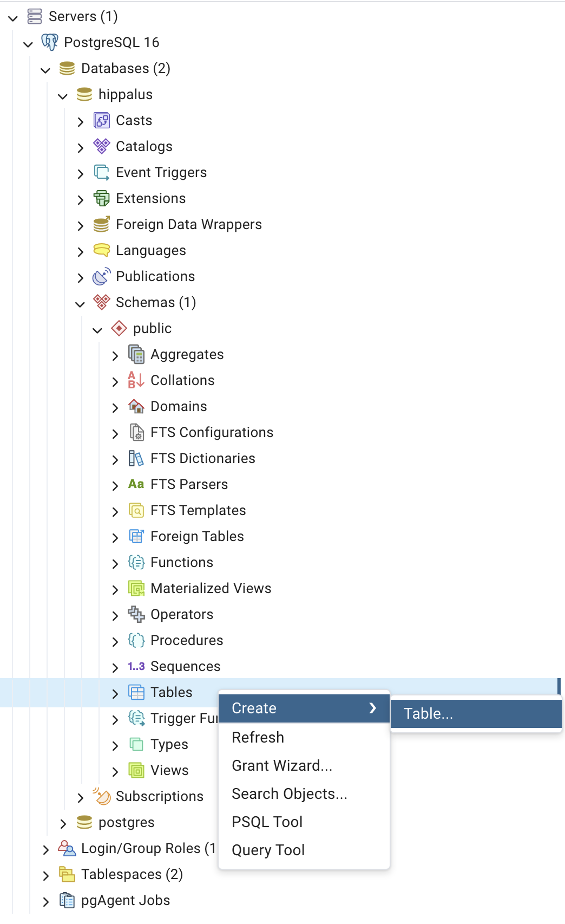
Task: Launch PSQL Tool from context menu
Action: pos(304,822)
